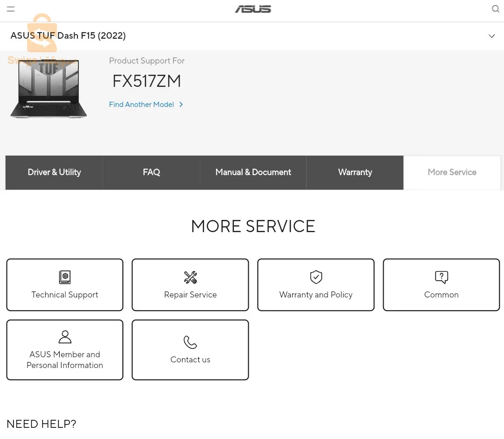This screenshot has height=439, width=504.
Task: Open the Contact us text label
Action: tap(190, 360)
